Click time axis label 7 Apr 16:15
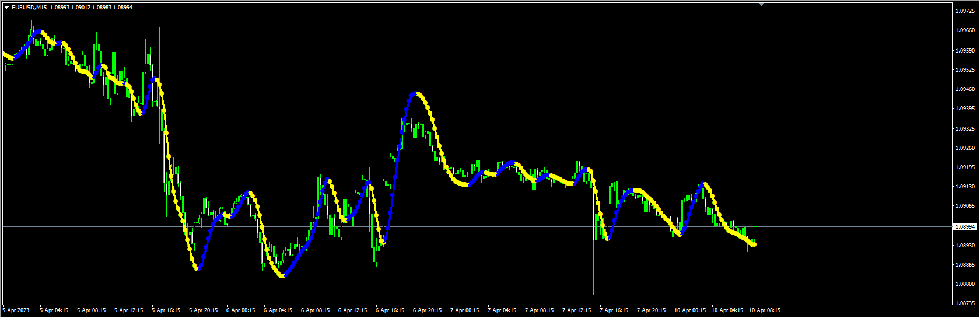Image resolution: width=980 pixels, height=318 pixels. (x=614, y=310)
